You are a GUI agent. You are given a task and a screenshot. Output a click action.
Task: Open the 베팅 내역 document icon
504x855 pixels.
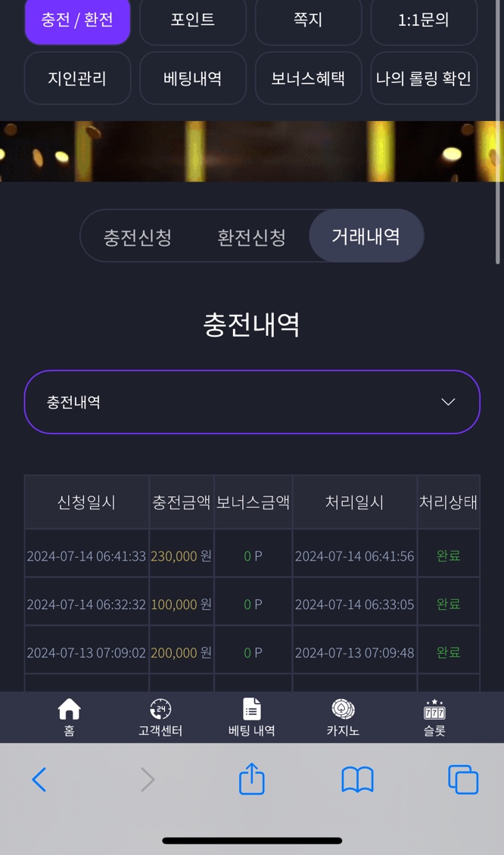pos(251,710)
